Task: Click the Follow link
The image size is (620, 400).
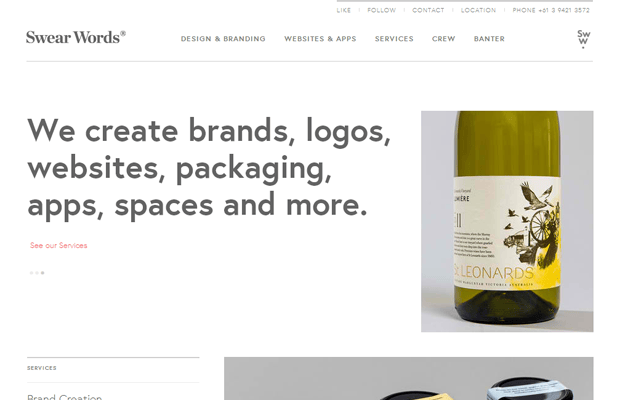Action: [382, 10]
